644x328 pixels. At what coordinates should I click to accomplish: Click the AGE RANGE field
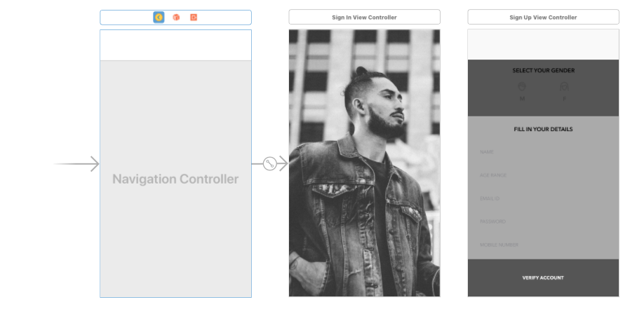coord(543,175)
